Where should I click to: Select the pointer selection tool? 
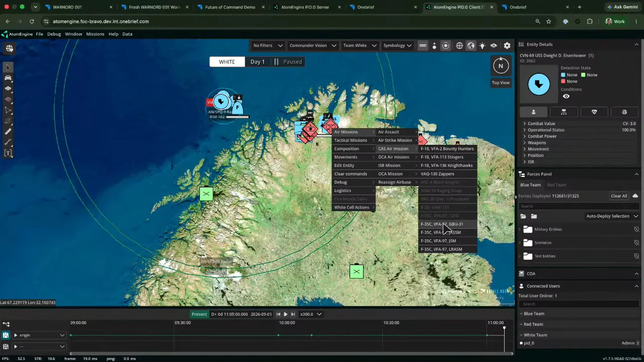click(x=8, y=67)
